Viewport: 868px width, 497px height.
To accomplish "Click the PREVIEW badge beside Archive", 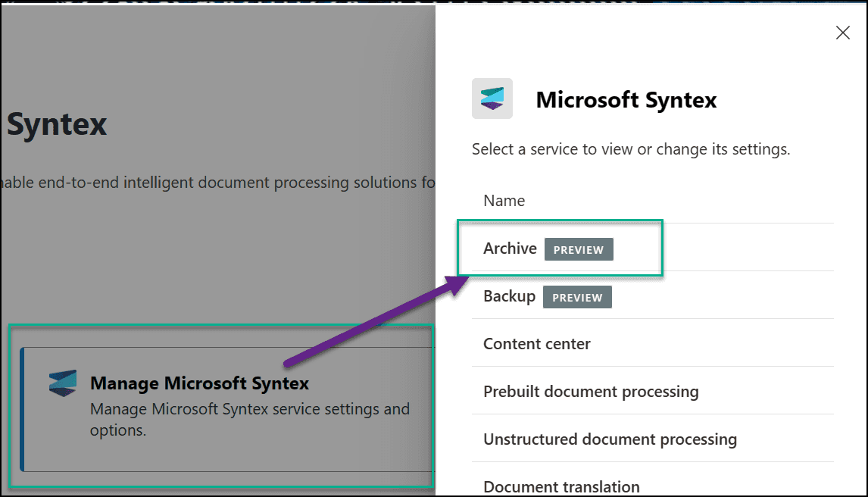I will 579,248.
